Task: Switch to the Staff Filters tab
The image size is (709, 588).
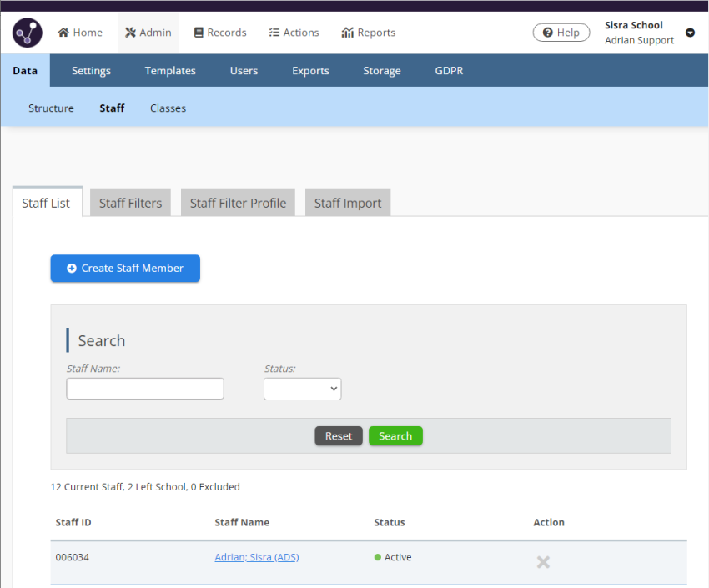Action: tap(130, 203)
